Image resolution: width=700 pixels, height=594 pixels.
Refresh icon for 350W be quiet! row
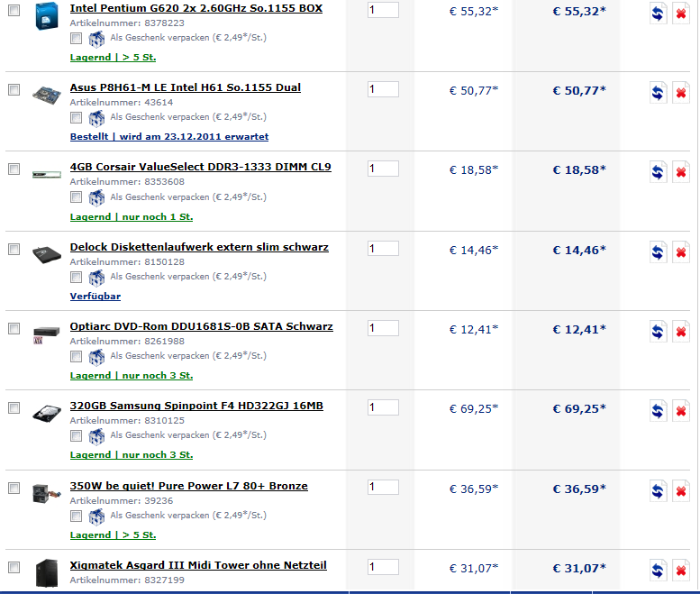(x=658, y=491)
